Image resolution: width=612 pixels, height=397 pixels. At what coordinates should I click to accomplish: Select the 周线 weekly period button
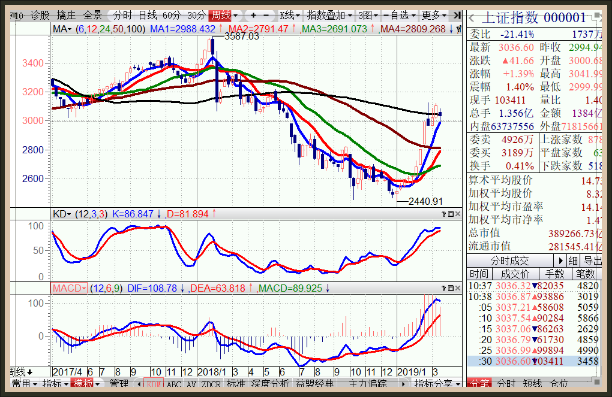click(x=220, y=15)
